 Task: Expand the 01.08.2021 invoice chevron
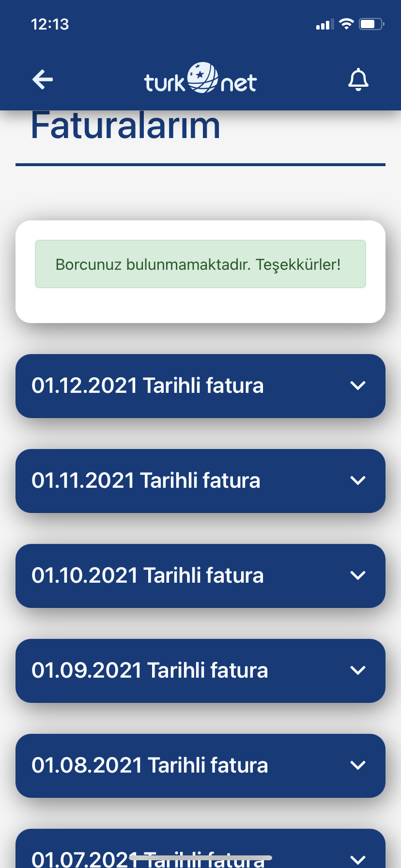[x=358, y=765]
